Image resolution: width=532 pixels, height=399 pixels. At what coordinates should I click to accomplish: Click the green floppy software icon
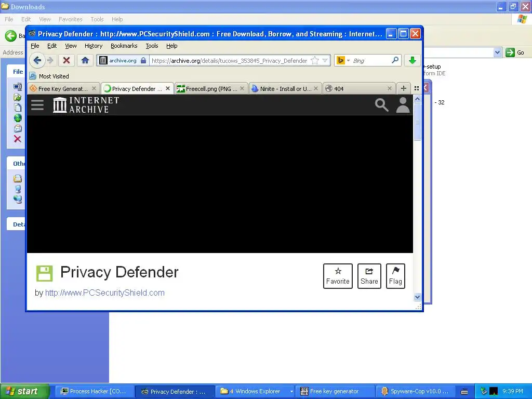pyautogui.click(x=45, y=273)
